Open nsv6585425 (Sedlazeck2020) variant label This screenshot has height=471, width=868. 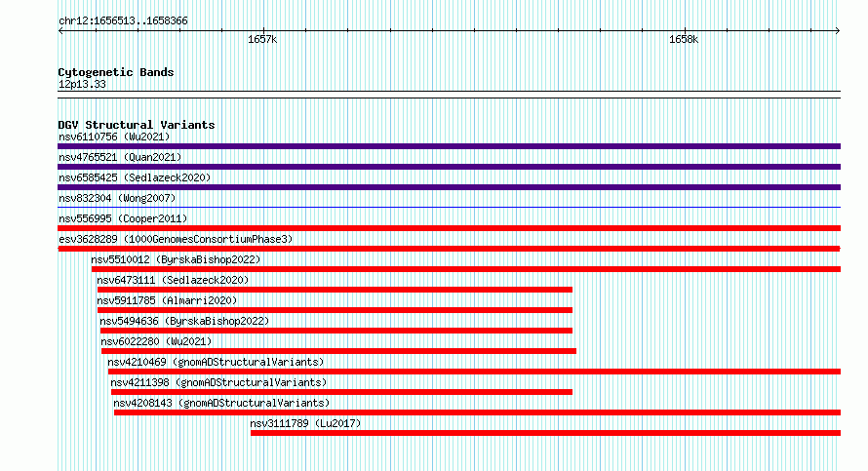(x=135, y=177)
